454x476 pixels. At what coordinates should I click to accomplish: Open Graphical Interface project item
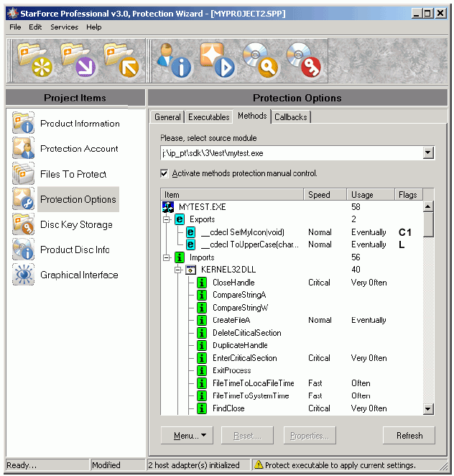[x=65, y=275]
